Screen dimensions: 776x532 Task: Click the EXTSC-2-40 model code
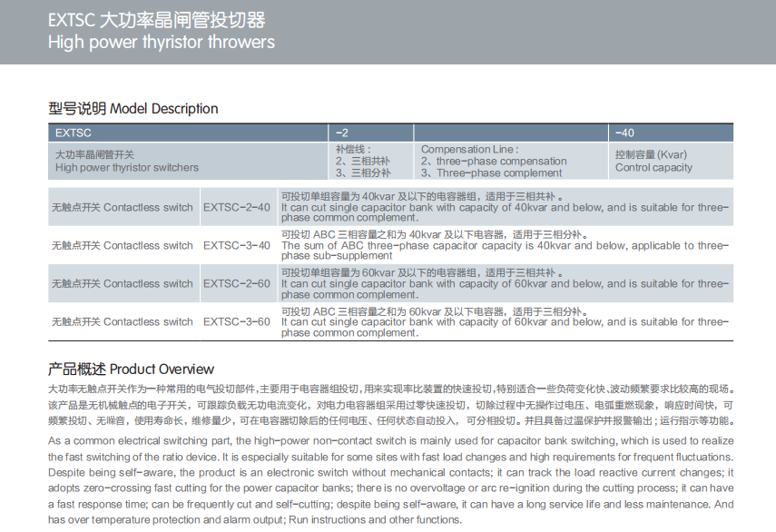point(236,208)
